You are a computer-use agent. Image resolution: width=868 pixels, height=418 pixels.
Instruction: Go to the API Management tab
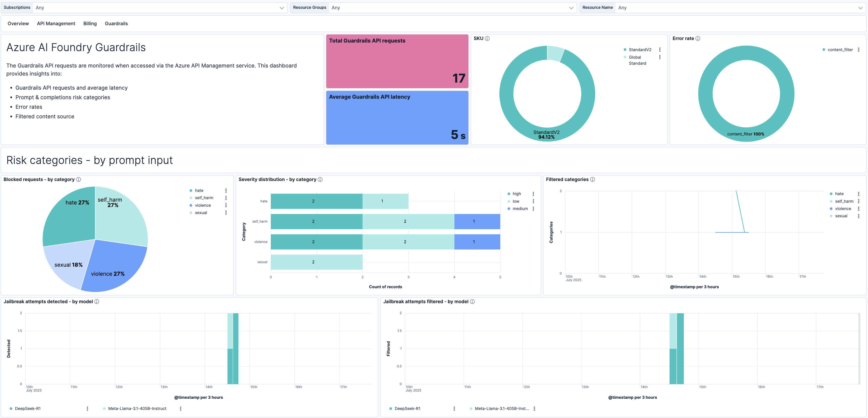56,24
